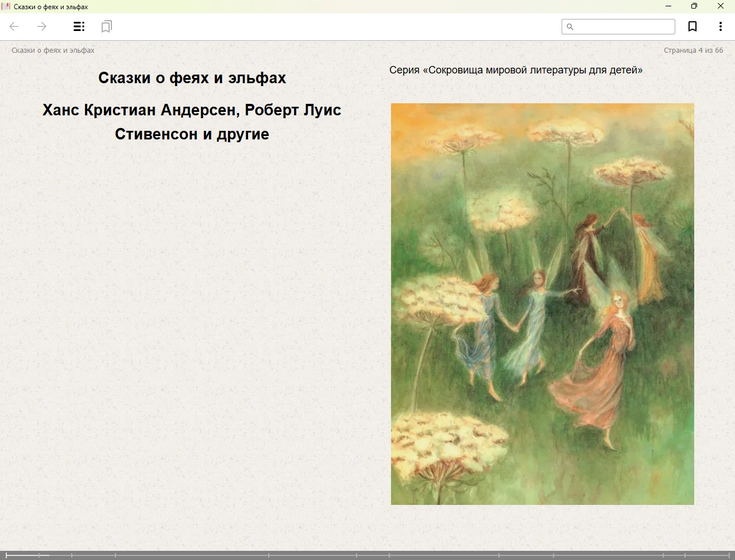Click the book icon in title bar
Image resolution: width=735 pixels, height=560 pixels.
click(x=6, y=6)
